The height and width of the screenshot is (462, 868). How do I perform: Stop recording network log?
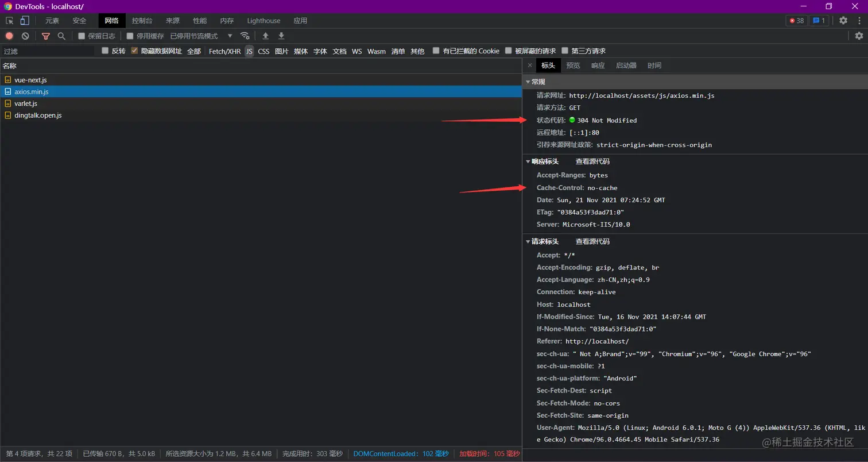coord(9,36)
